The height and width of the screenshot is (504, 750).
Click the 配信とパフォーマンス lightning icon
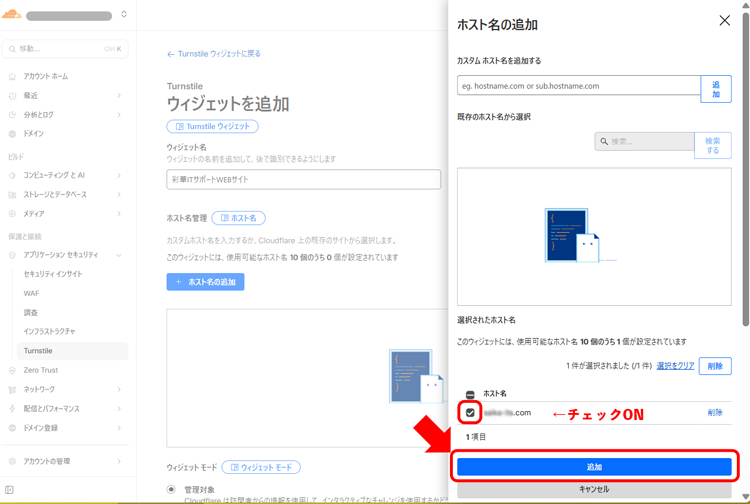pyautogui.click(x=12, y=409)
